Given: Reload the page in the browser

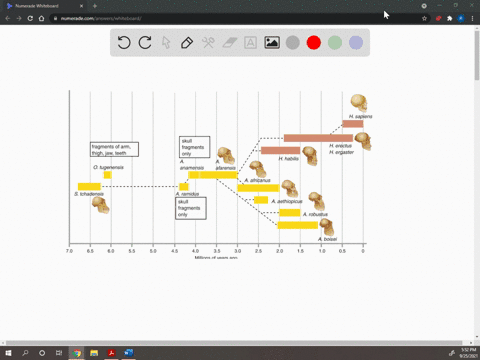Looking at the screenshot, I should 30,18.
